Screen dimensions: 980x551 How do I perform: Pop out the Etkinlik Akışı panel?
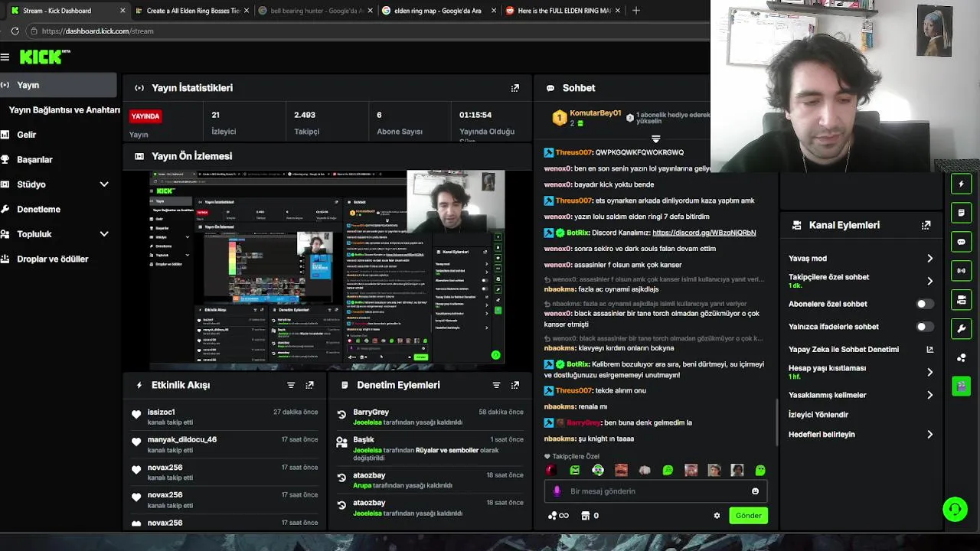click(309, 385)
